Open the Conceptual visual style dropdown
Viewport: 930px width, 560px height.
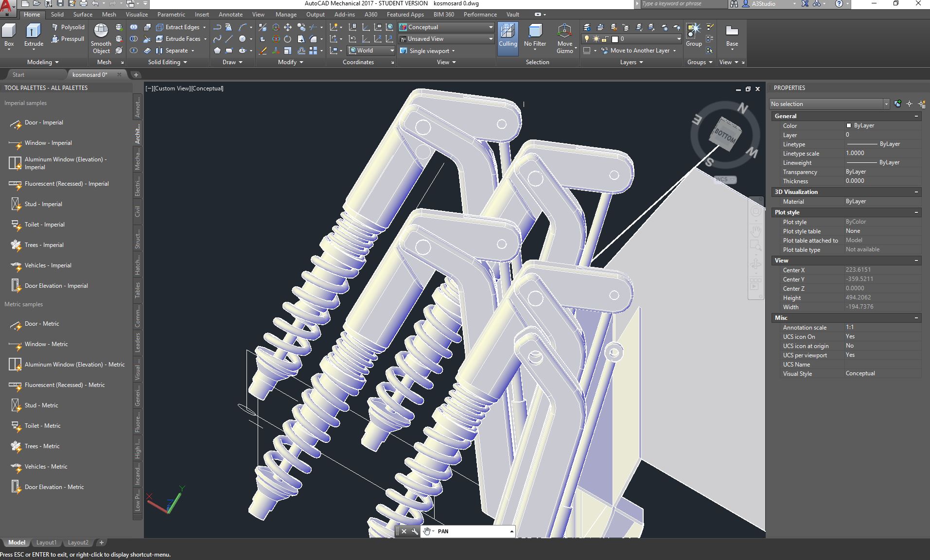point(446,27)
